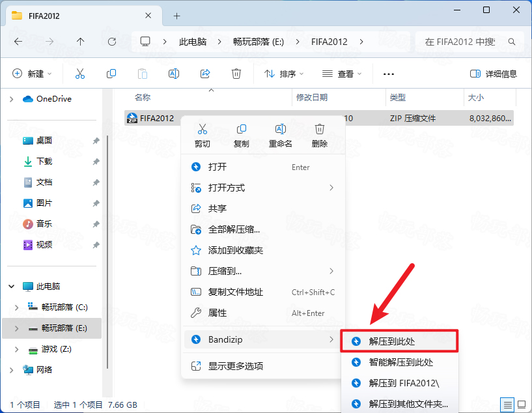Choose 重命名 in the context menu
532x413 pixels.
[x=280, y=135]
